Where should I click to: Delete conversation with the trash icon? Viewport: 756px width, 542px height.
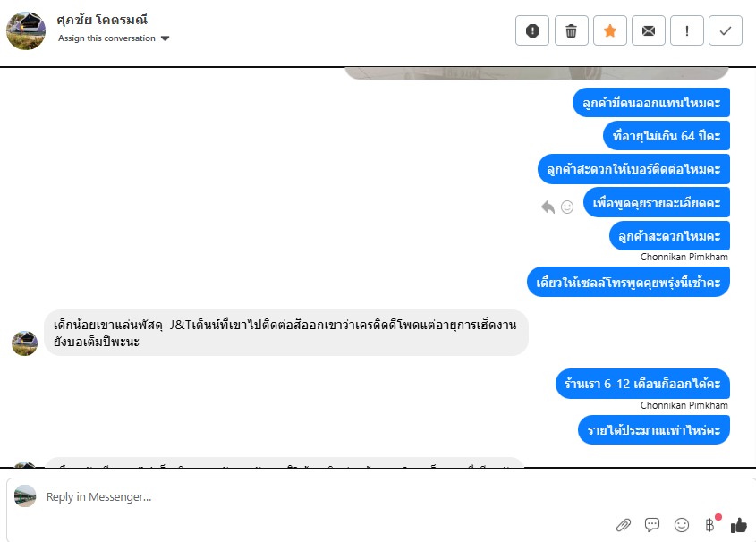571,30
